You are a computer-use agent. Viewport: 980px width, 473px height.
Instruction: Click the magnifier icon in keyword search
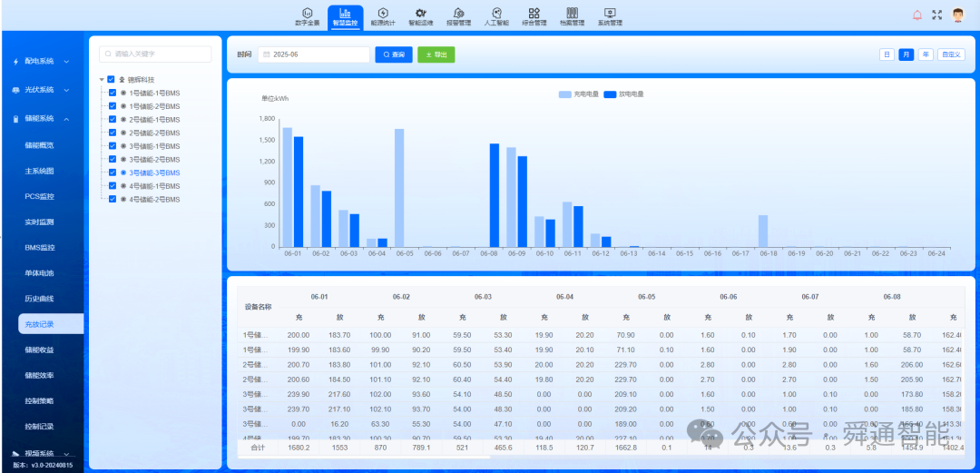click(109, 54)
